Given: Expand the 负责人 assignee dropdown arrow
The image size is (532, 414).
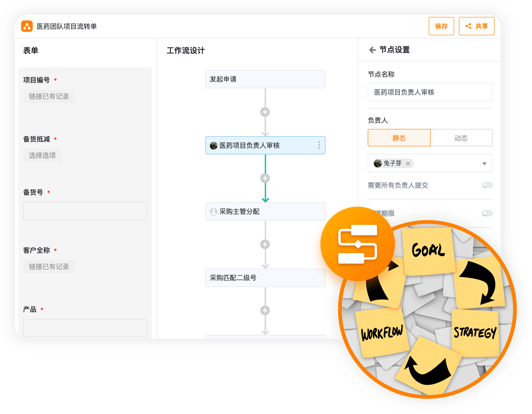Looking at the screenshot, I should click(484, 163).
